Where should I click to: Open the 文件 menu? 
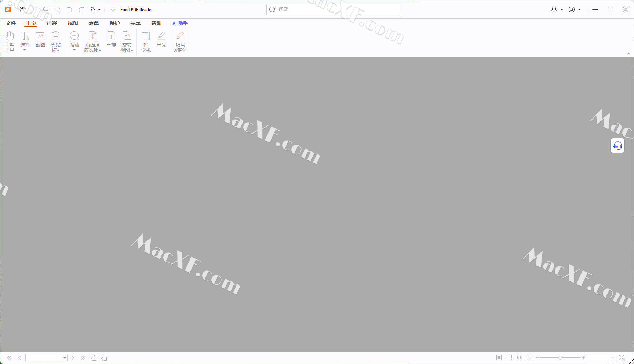coord(11,23)
